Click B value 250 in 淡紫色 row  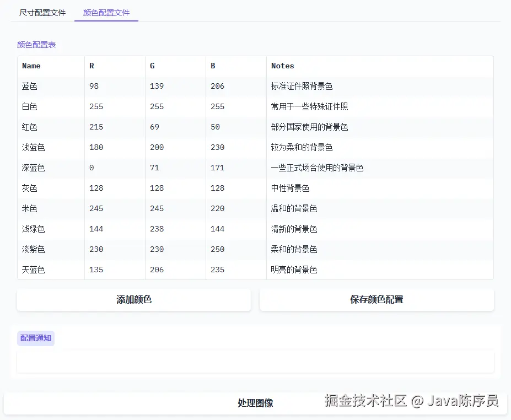coord(236,249)
